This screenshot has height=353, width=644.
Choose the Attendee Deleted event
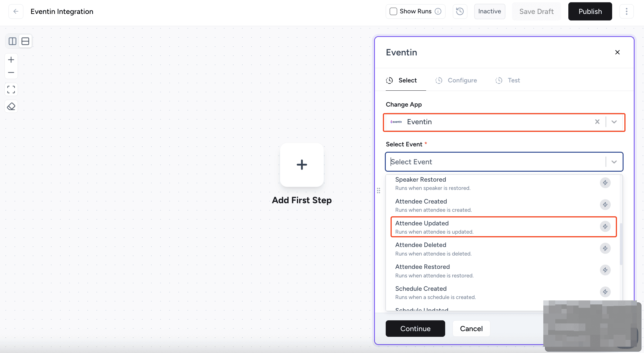pyautogui.click(x=504, y=249)
